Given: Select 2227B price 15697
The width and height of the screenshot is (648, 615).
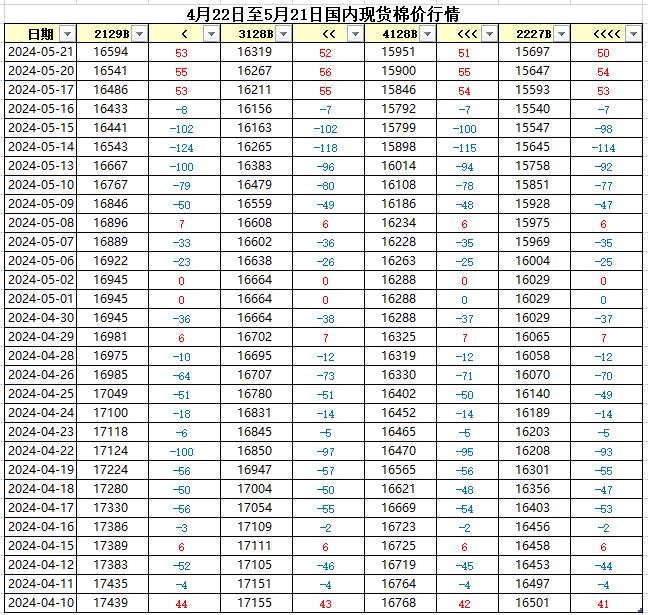Looking at the screenshot, I should point(532,52).
